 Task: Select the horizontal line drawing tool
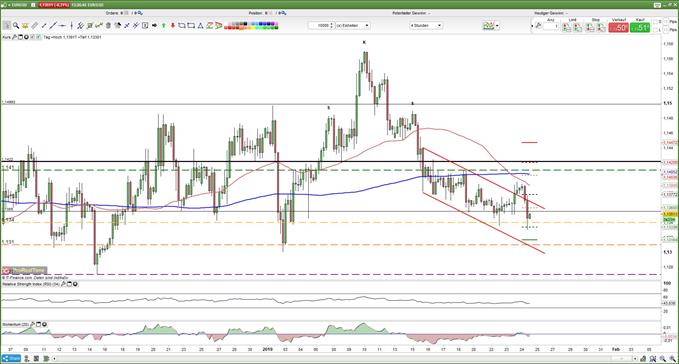[x=62, y=26]
